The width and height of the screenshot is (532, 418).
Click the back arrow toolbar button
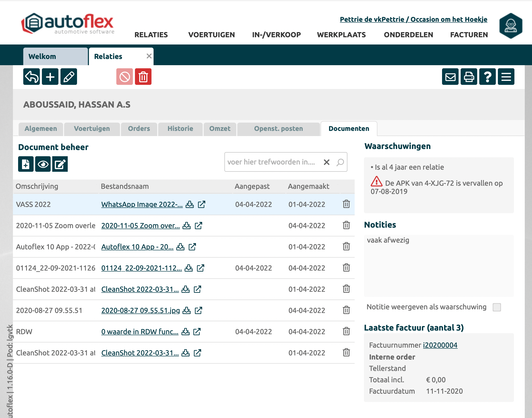[x=32, y=77]
